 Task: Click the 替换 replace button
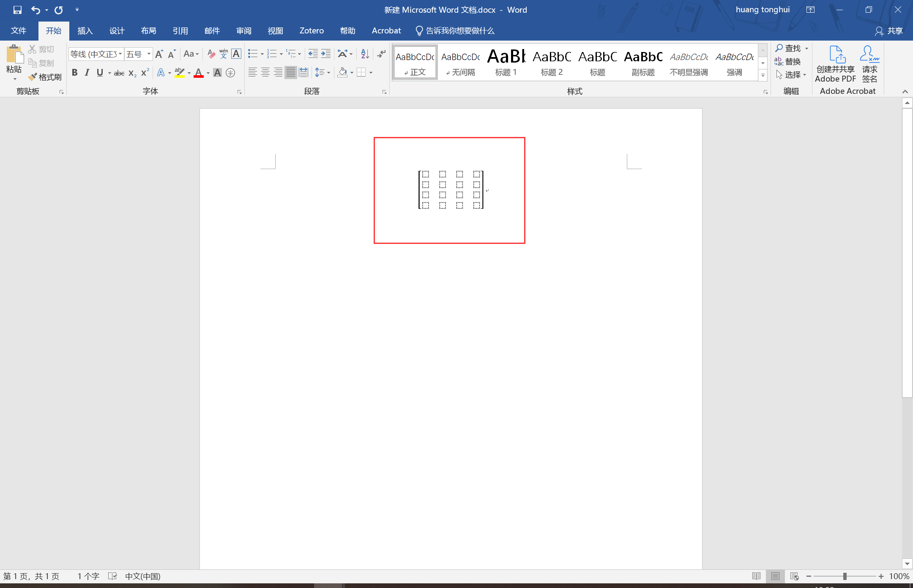(788, 62)
